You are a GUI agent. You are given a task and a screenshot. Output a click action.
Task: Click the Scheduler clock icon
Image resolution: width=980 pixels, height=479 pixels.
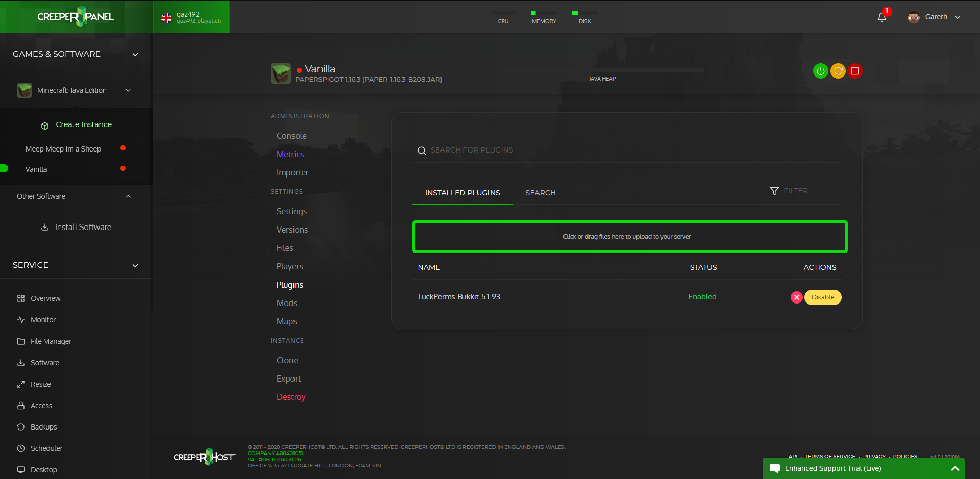click(x=21, y=448)
